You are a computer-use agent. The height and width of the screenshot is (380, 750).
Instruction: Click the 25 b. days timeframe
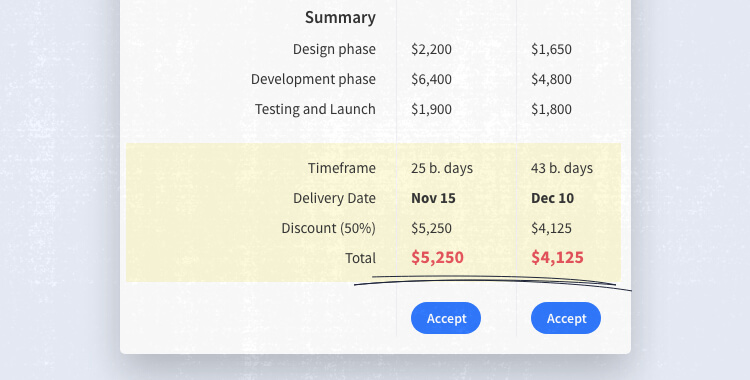[442, 168]
